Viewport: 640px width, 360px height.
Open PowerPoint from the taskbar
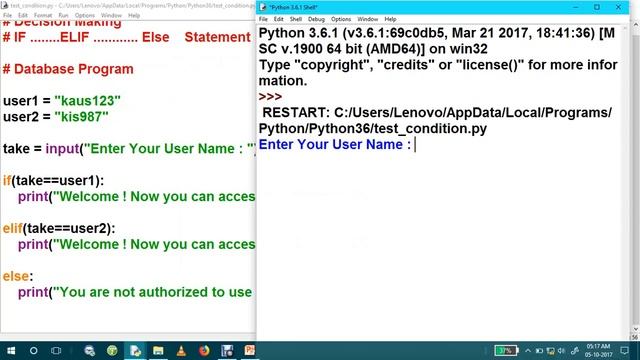[249, 350]
